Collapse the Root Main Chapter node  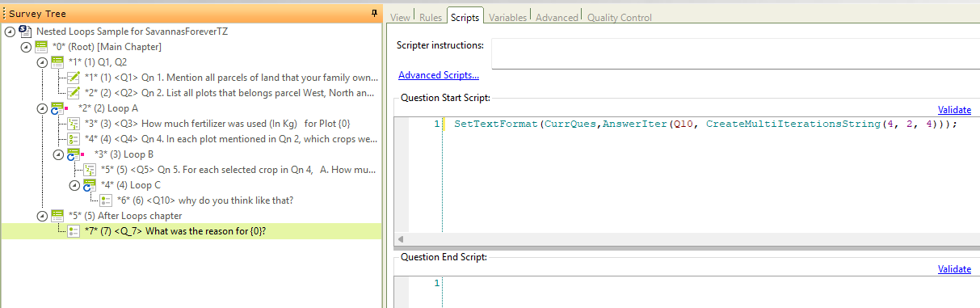click(x=25, y=46)
